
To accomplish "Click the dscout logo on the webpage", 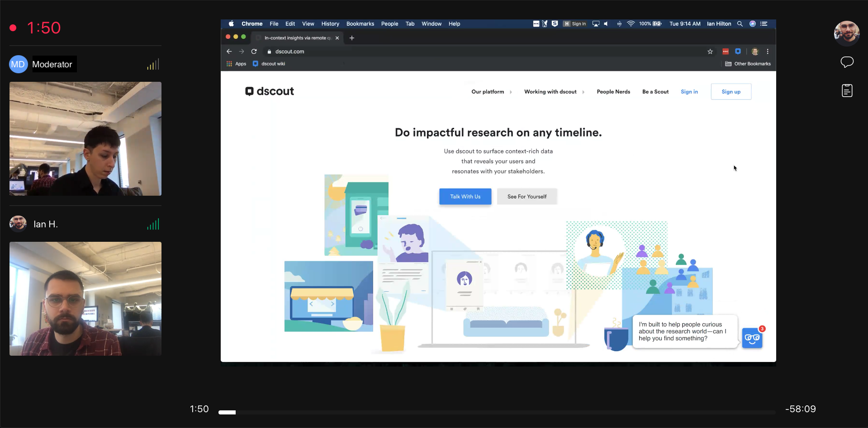I will tap(270, 91).
